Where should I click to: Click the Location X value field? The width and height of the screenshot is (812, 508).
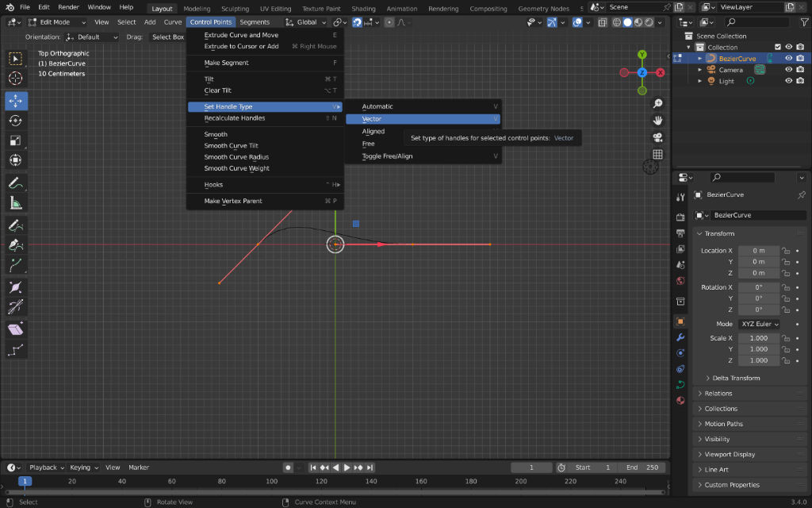click(x=758, y=251)
